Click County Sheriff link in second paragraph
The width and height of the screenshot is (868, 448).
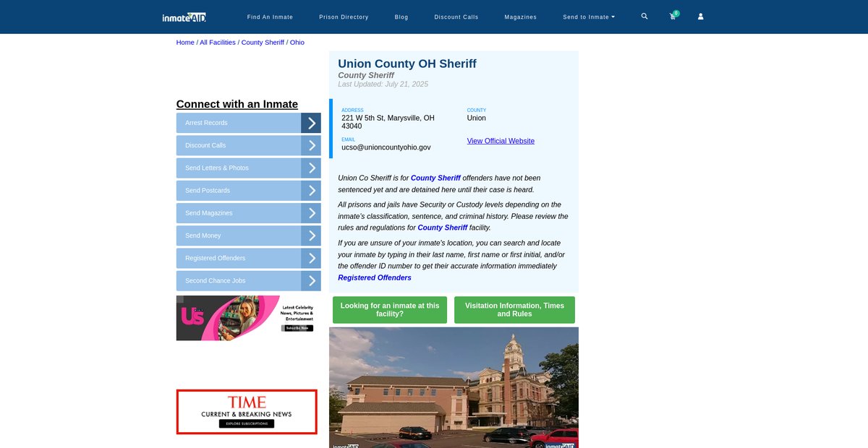coord(443,228)
